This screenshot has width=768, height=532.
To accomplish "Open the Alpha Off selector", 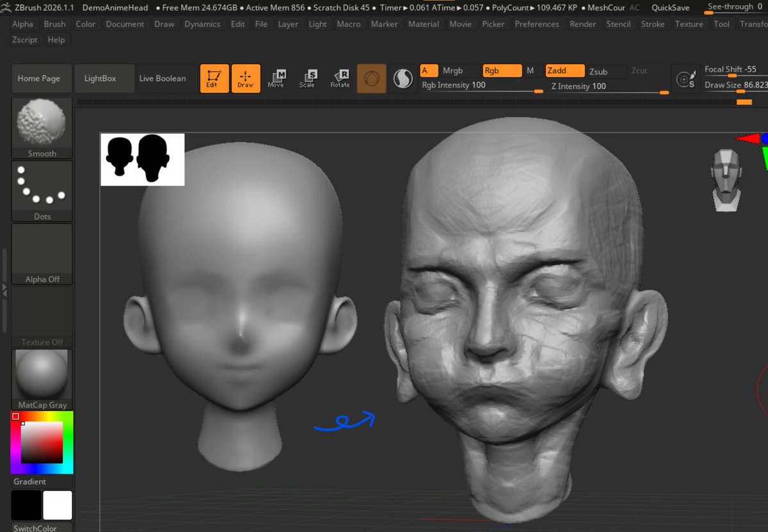I will pyautogui.click(x=42, y=254).
